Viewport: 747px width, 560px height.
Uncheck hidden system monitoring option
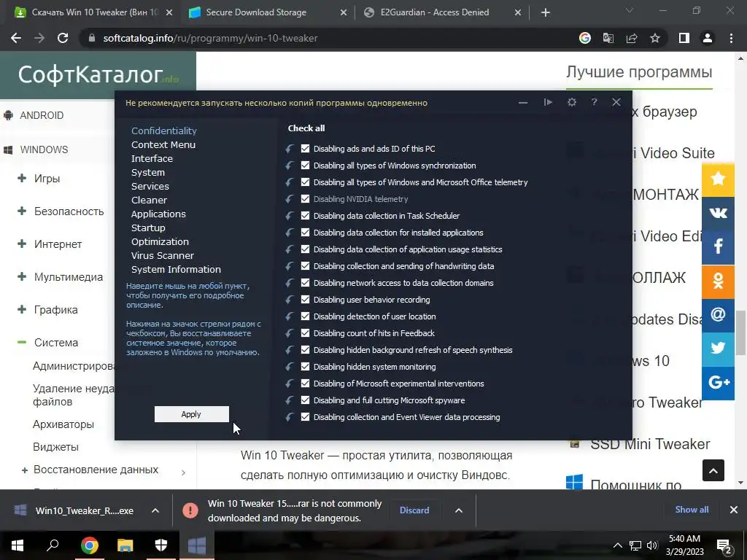click(x=306, y=367)
